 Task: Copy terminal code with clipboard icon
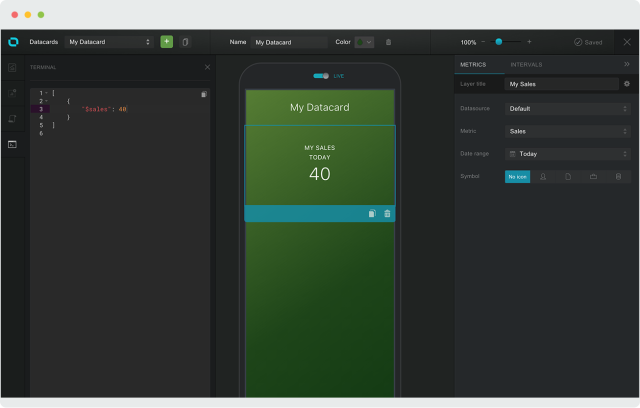[x=204, y=94]
